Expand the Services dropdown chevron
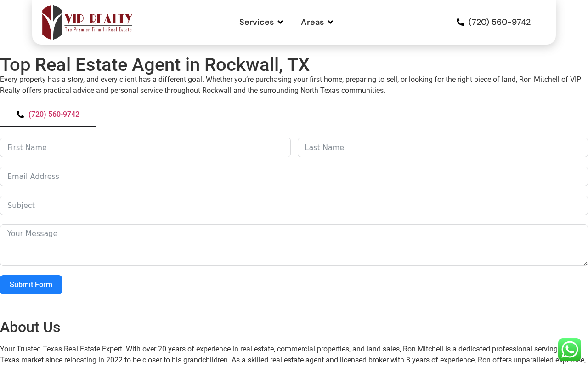The image size is (588, 368). tap(280, 22)
